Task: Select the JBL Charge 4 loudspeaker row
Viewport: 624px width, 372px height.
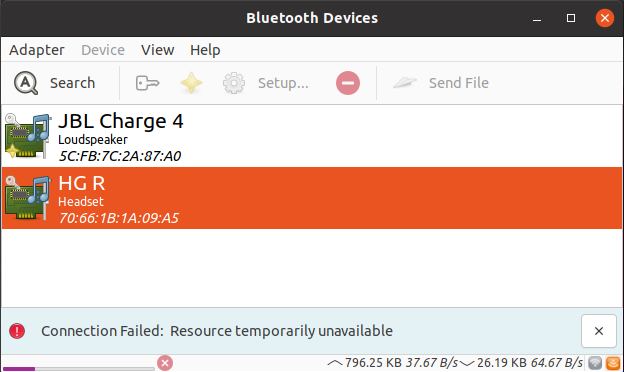Action: tap(312, 136)
